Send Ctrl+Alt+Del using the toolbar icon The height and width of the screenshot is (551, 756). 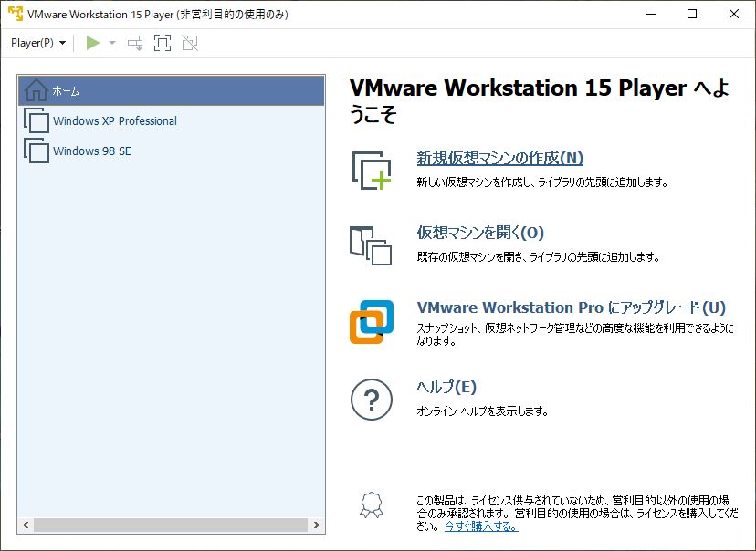(134, 42)
